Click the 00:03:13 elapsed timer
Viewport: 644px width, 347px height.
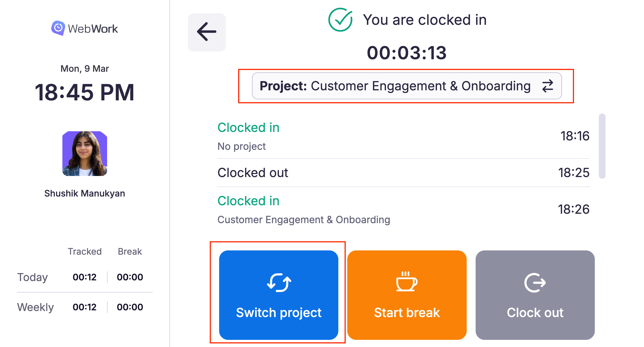(407, 53)
